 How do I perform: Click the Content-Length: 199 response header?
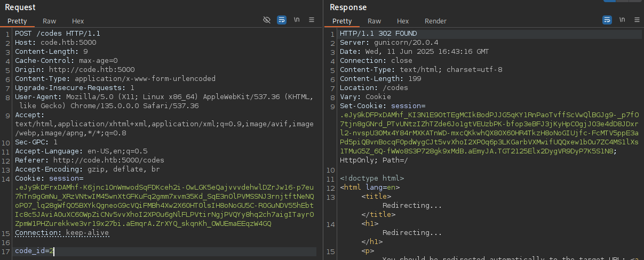380,79
